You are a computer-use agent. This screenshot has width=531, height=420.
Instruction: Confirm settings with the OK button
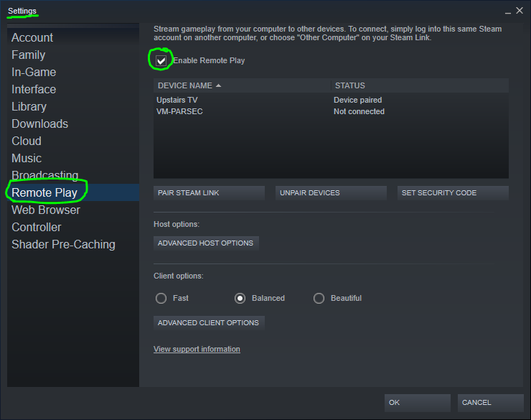(x=417, y=403)
